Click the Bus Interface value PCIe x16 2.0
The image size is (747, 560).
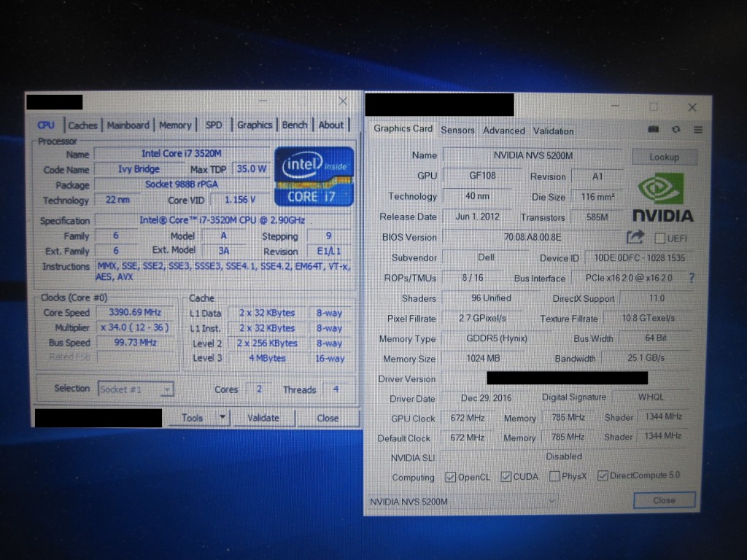pyautogui.click(x=628, y=278)
